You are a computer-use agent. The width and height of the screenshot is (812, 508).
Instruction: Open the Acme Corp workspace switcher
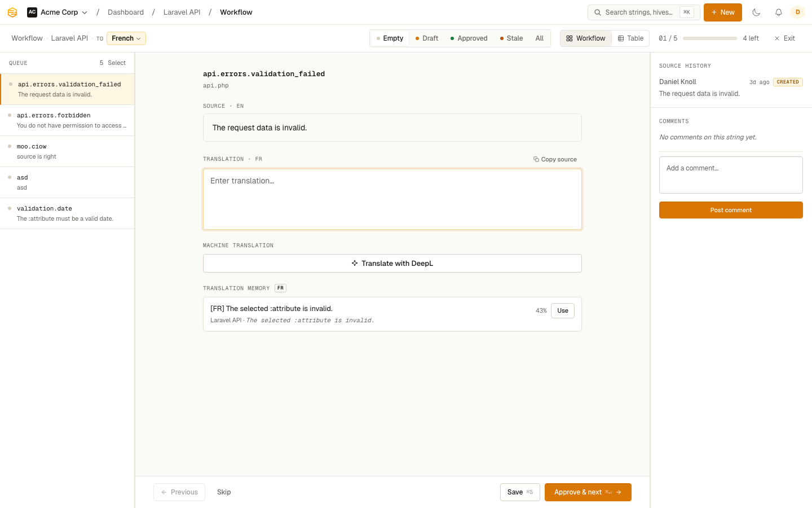coord(58,12)
